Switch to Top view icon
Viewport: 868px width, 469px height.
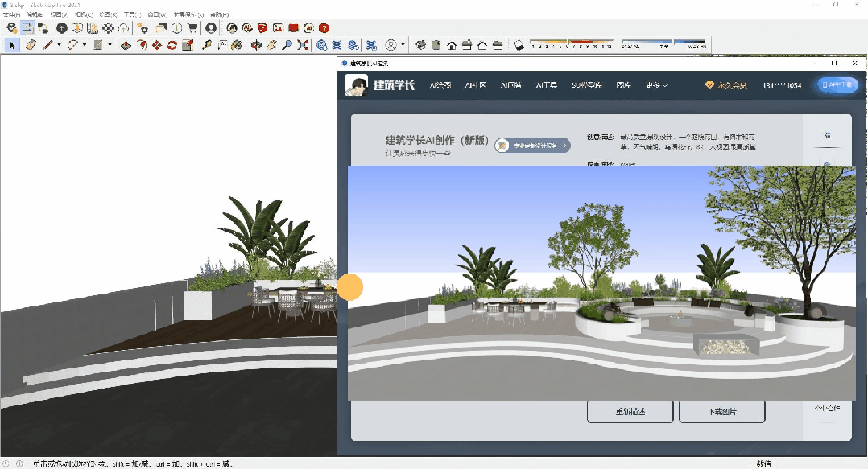tap(436, 45)
